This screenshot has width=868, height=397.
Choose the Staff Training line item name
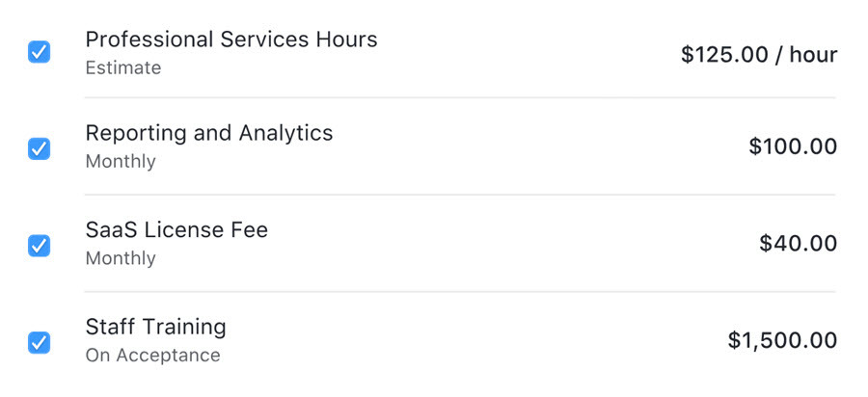click(x=155, y=327)
